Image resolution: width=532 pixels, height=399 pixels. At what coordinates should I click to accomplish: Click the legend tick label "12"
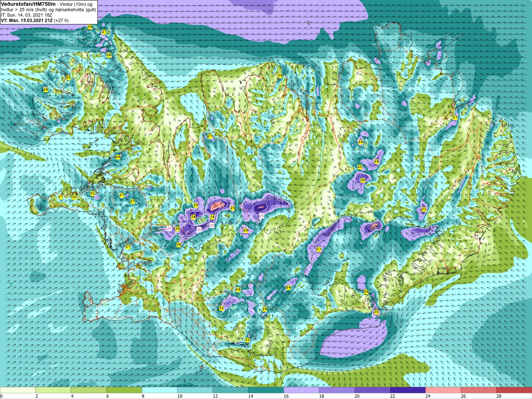(x=215, y=396)
